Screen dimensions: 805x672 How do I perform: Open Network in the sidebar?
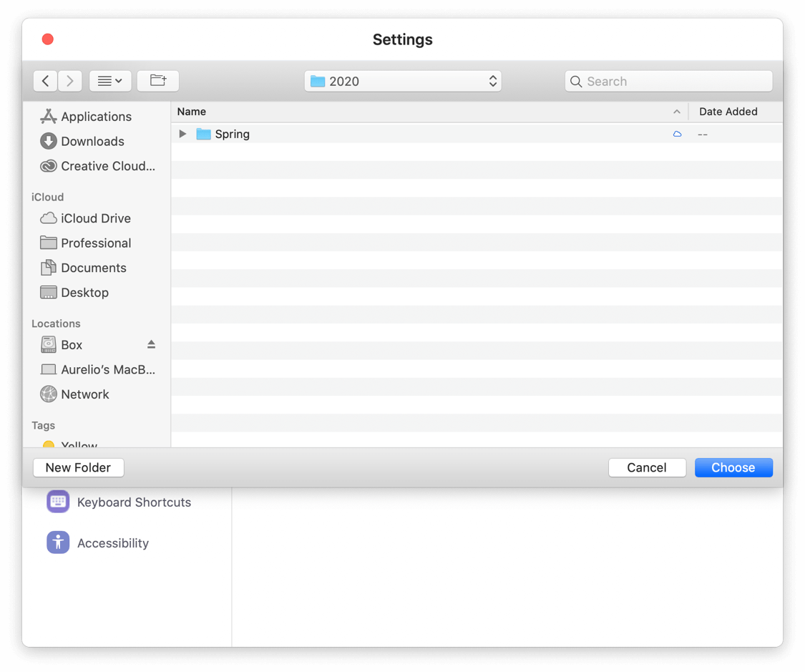pos(84,394)
